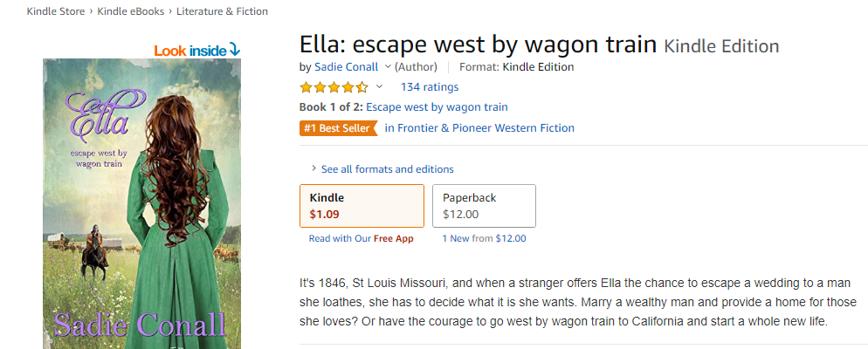
Task: Select the Kindle $1.09 format
Action: (x=362, y=205)
